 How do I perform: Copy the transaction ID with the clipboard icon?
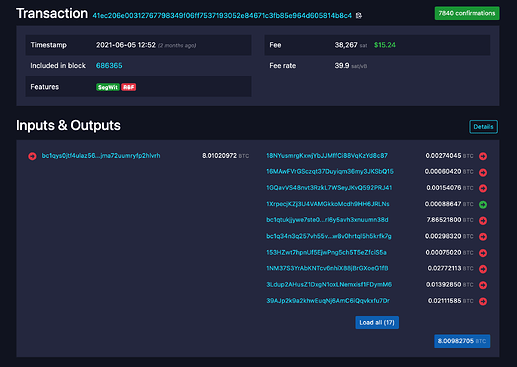click(359, 15)
